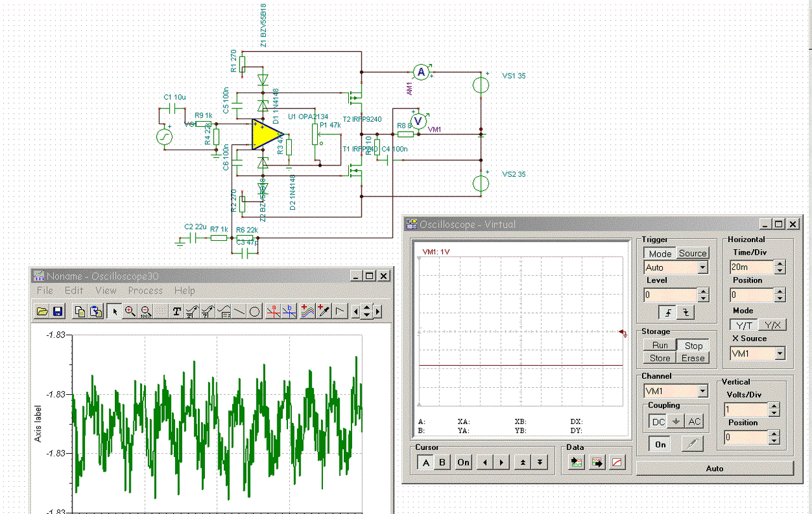Viewport: 812px width, 514px height.
Task: Click Stop in Storage section
Action: (x=693, y=345)
